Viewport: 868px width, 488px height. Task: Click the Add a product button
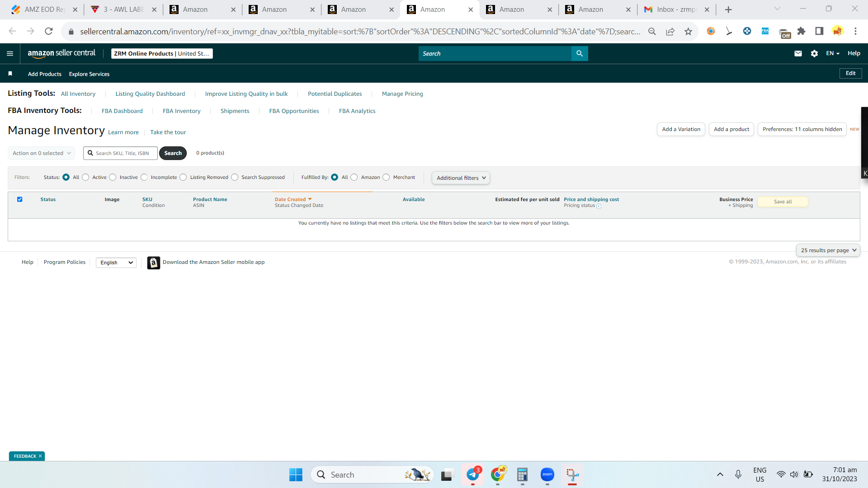click(x=731, y=129)
